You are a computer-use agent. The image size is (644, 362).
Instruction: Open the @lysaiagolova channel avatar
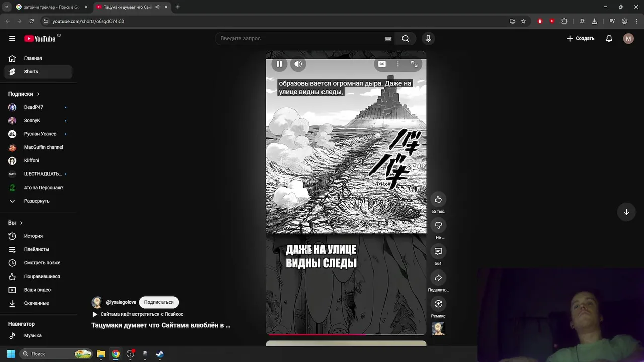pos(97,302)
